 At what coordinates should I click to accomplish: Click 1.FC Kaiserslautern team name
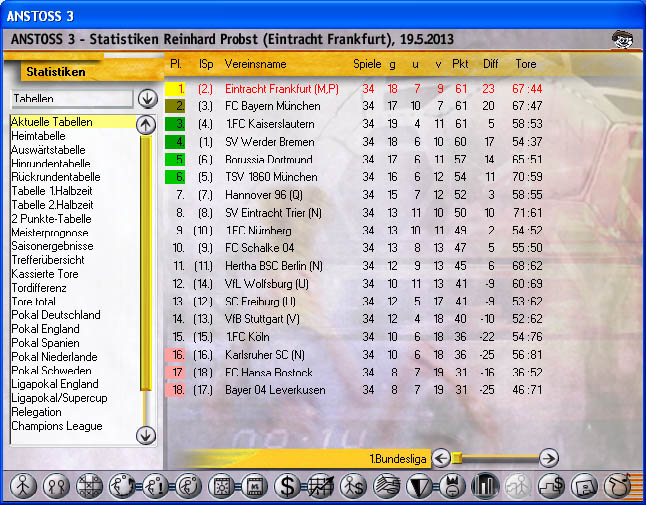tap(270, 124)
